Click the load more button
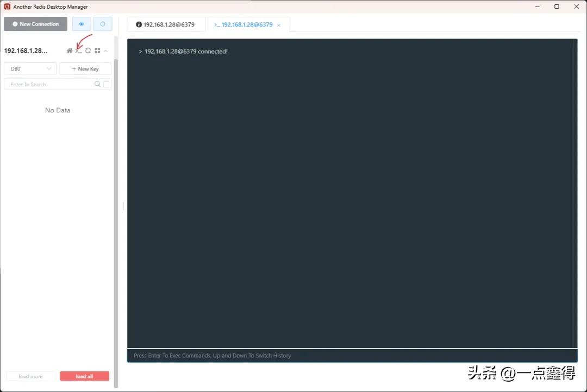 point(30,376)
